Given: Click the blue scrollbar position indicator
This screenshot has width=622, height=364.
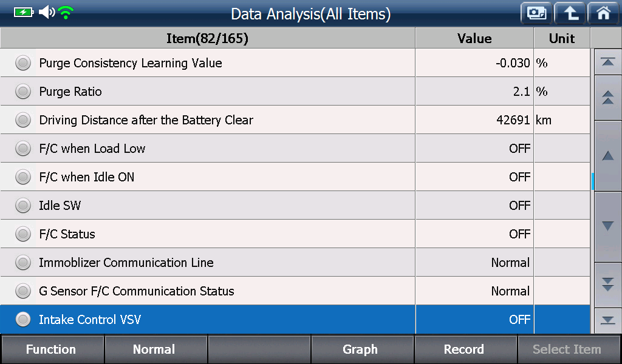Looking at the screenshot, I should click(593, 181).
